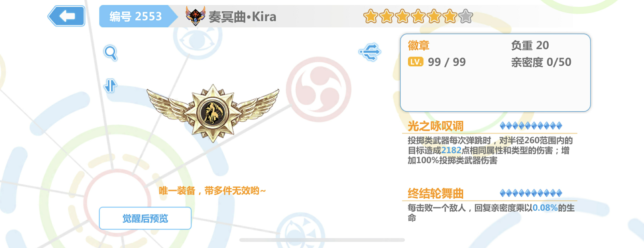Image resolution: width=644 pixels, height=248 pixels.
Task: Tap the magnifying glass zoom icon
Action: (111, 53)
